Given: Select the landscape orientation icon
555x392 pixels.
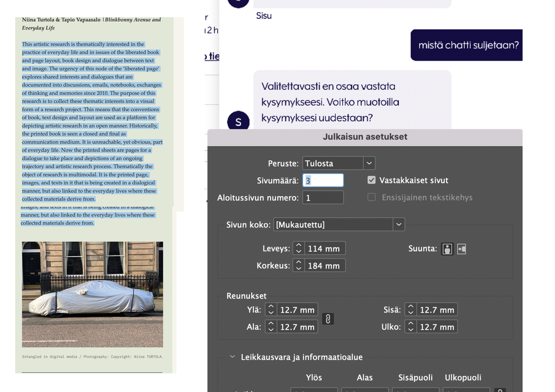Looking at the screenshot, I should point(461,249).
